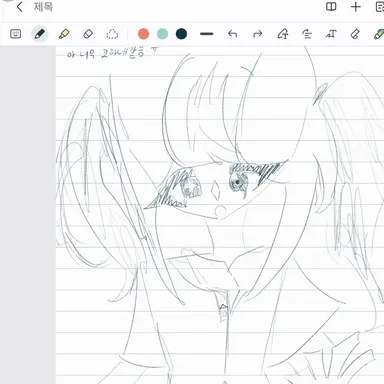Toggle keyboard text input mode
Screen dimensions: 384x384
click(x=16, y=34)
